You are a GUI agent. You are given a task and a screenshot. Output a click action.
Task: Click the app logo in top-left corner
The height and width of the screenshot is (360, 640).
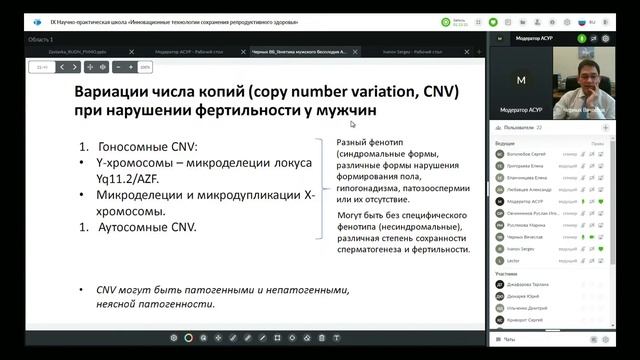[x=37, y=22]
